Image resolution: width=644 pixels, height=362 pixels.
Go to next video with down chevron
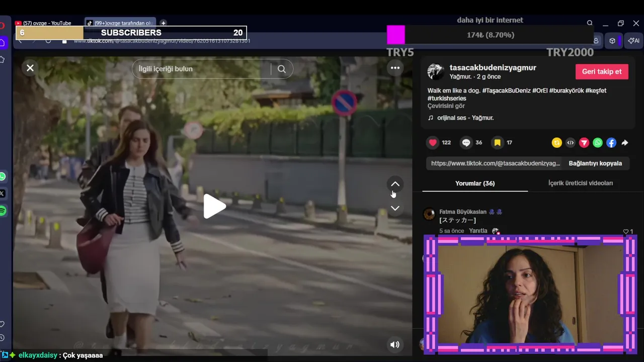click(x=395, y=208)
